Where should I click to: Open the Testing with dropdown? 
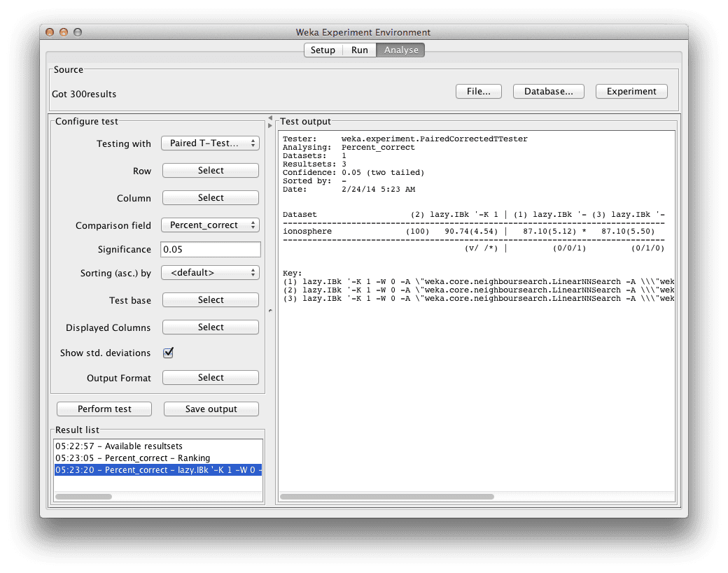[210, 143]
